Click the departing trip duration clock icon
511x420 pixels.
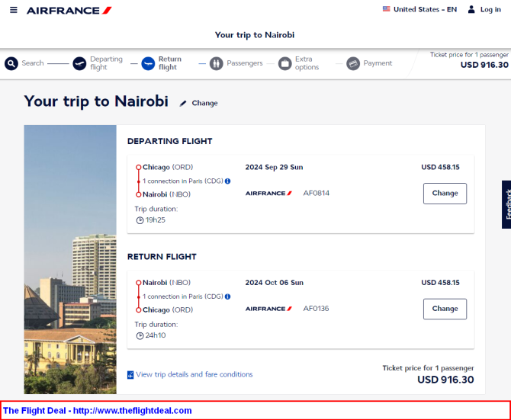click(140, 220)
